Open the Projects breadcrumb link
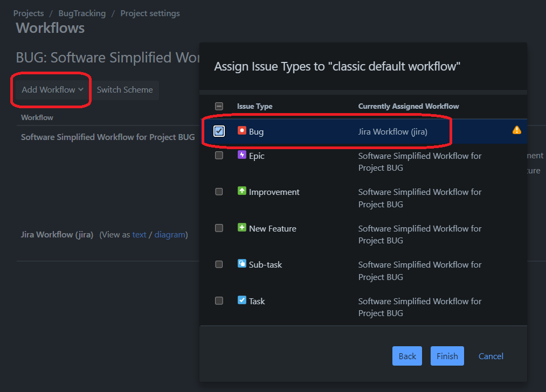The image size is (546, 392). click(x=29, y=13)
